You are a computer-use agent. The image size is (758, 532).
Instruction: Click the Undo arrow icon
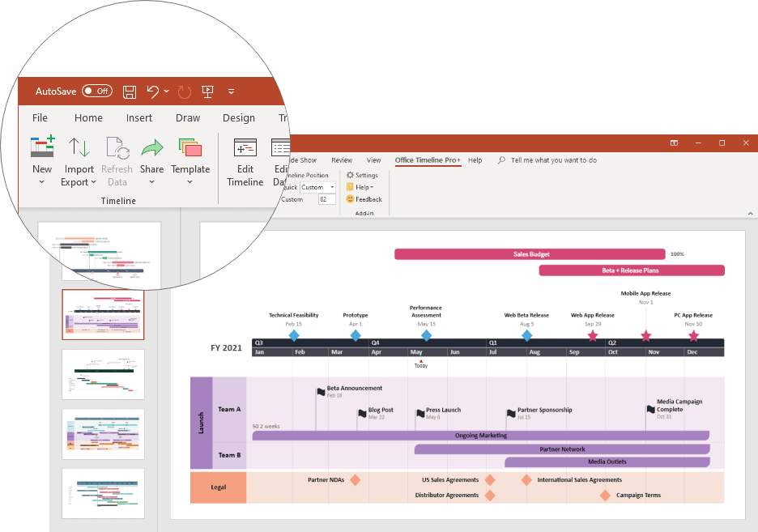click(153, 92)
